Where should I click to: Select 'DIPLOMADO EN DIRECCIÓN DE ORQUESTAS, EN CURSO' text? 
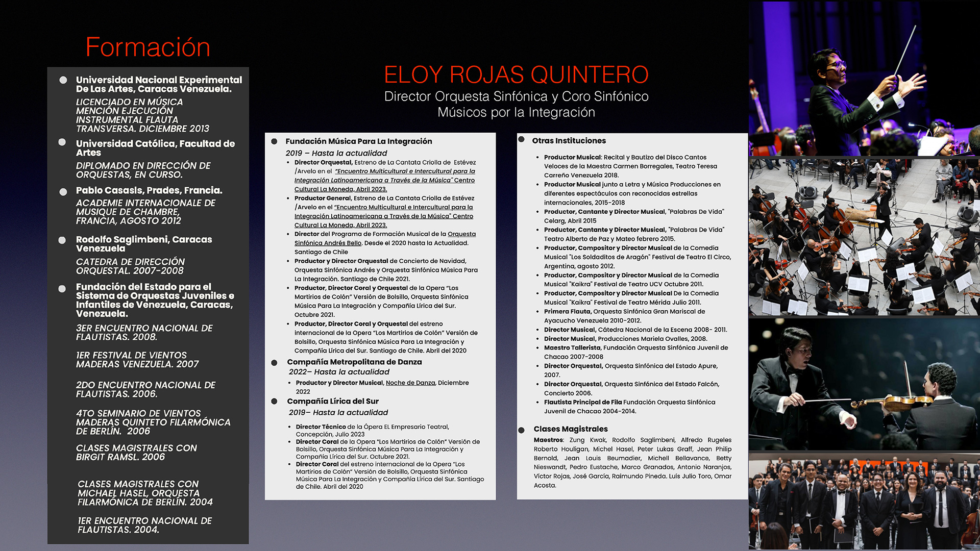coord(143,170)
